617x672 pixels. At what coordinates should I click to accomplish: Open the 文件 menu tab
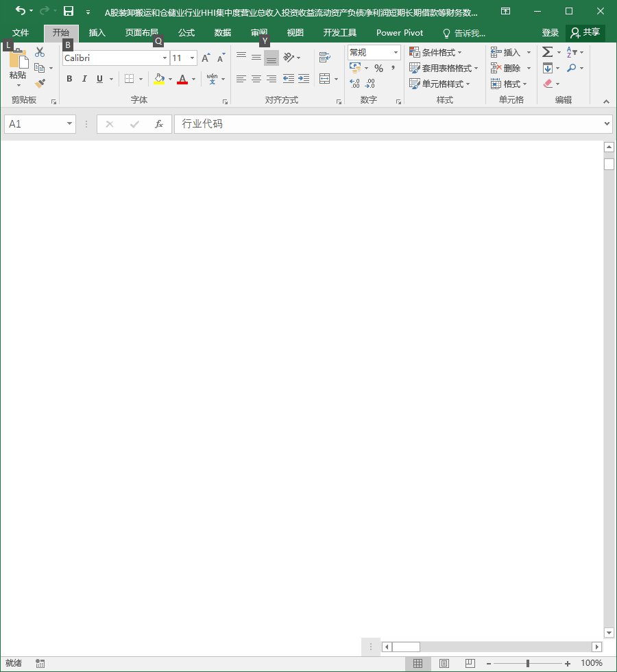click(x=20, y=33)
